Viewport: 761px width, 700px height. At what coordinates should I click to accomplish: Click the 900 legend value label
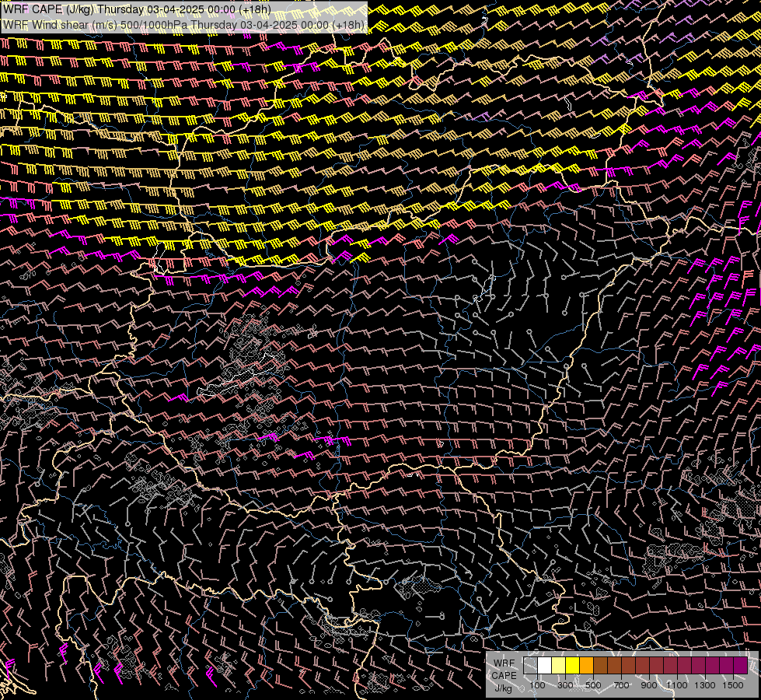649,685
